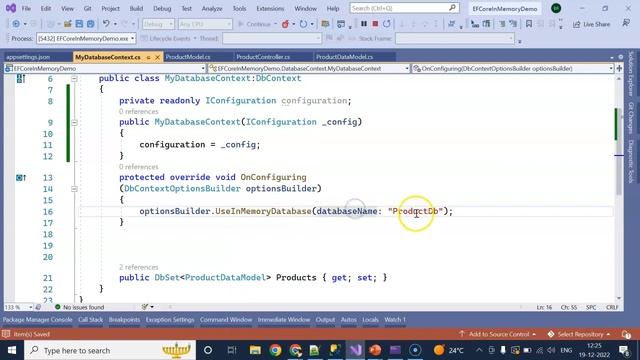Click Select Repository in status bar

point(579,334)
